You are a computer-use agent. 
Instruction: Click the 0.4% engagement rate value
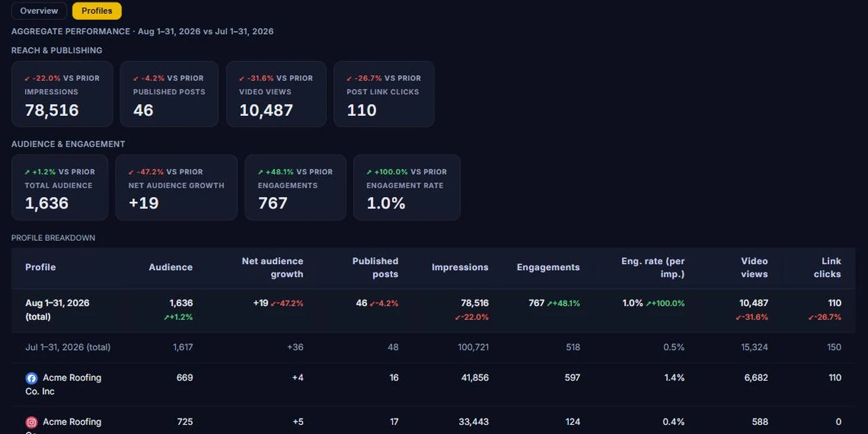[674, 422]
